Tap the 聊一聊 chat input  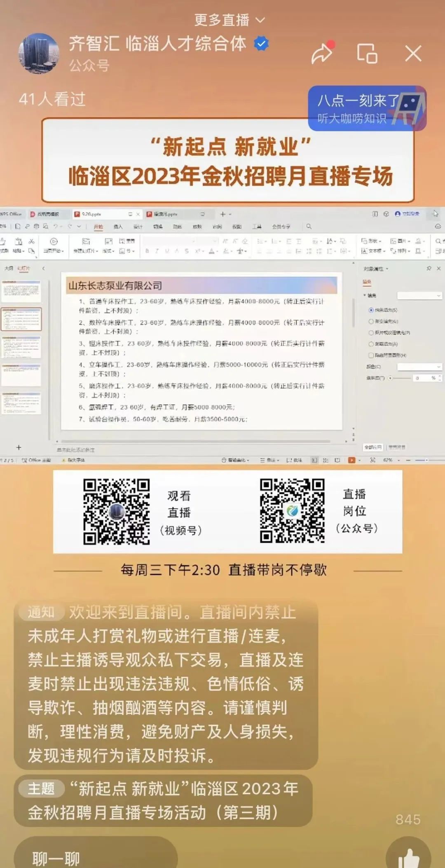click(96, 854)
